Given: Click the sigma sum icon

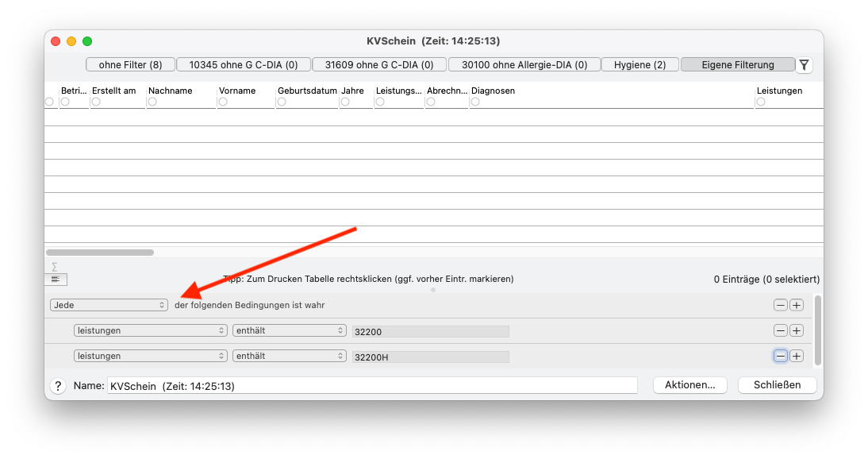Looking at the screenshot, I should [x=54, y=267].
